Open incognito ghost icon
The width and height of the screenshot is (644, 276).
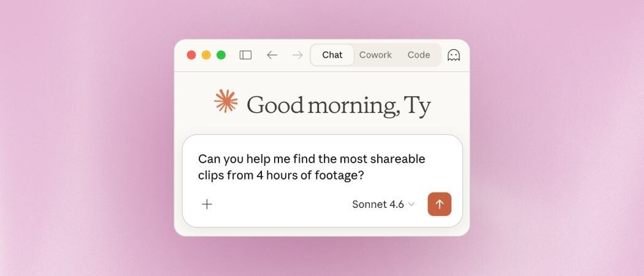[453, 55]
